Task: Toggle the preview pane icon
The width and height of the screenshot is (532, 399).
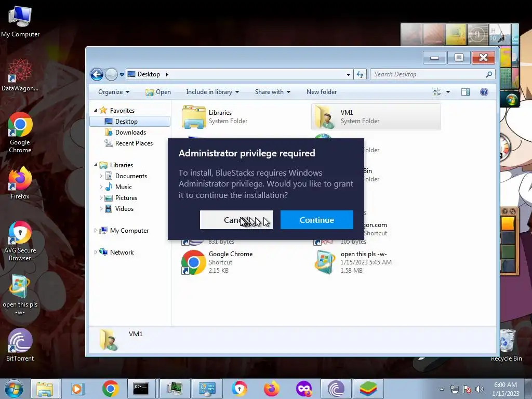Action: point(465,92)
